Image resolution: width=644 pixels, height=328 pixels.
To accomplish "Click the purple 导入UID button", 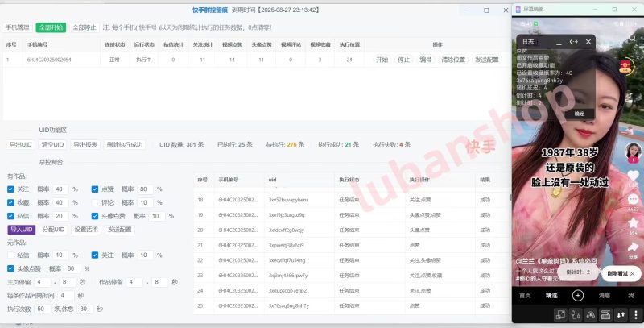I will click(x=22, y=230).
